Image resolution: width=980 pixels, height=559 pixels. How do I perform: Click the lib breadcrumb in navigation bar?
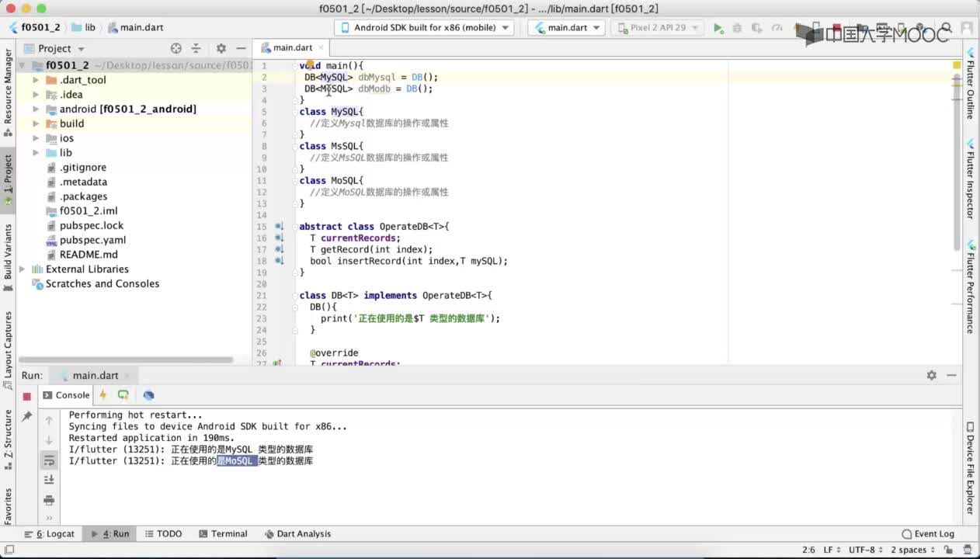point(84,27)
